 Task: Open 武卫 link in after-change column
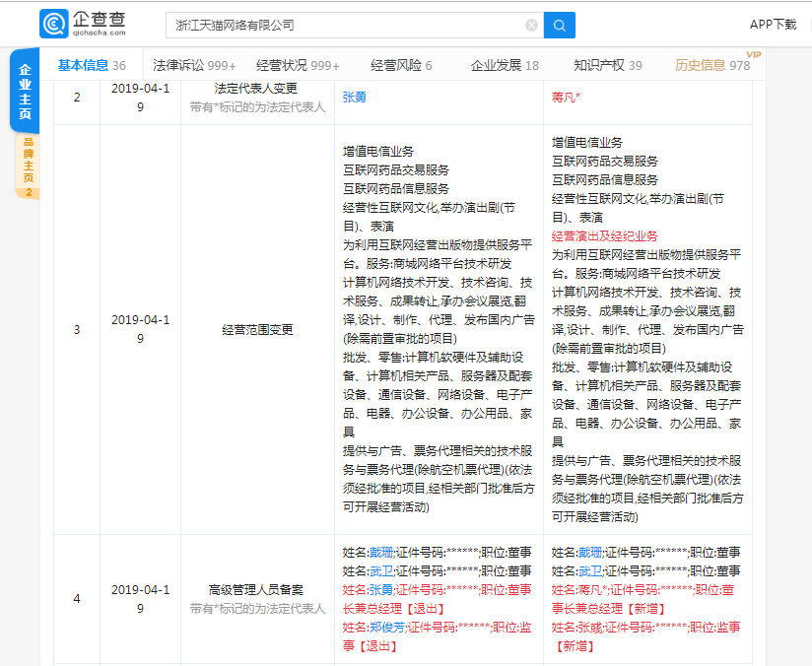pyautogui.click(x=590, y=571)
